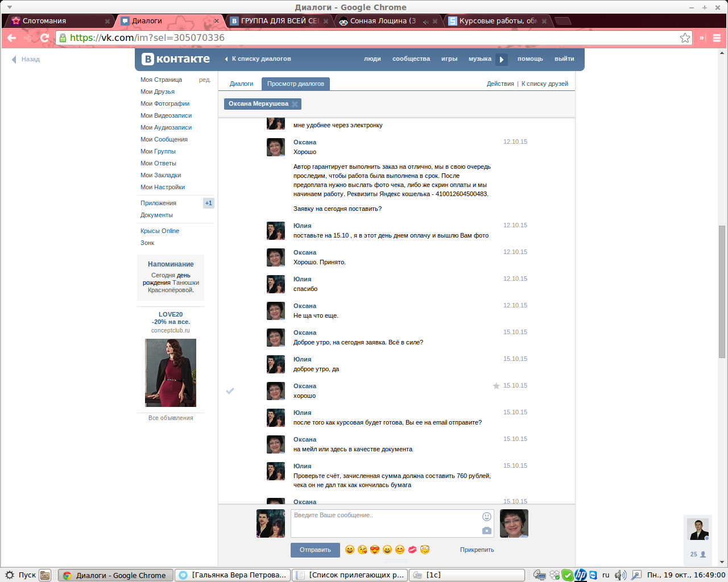Screen dimensions: 728x582
Task: Open Chrome's main menu button
Action: (717, 38)
